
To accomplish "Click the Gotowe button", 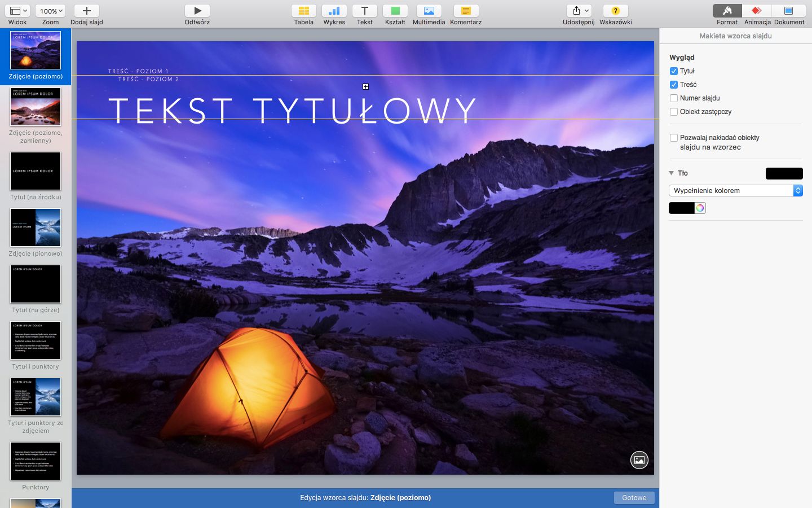I will tap(634, 498).
